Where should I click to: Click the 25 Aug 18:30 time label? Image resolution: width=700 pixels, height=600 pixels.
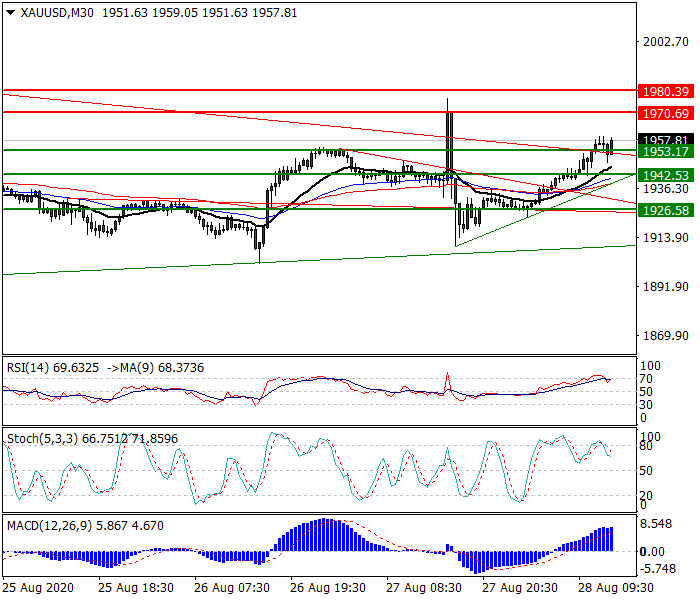click(x=136, y=588)
